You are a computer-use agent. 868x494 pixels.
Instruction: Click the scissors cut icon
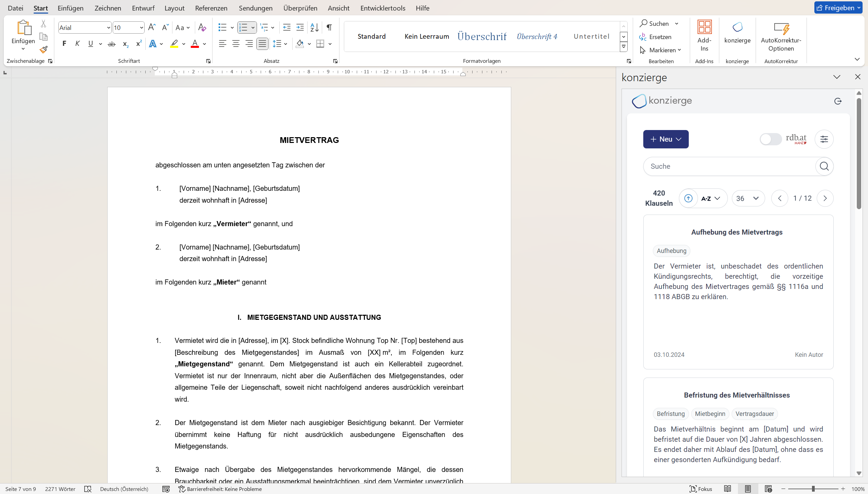(x=43, y=24)
